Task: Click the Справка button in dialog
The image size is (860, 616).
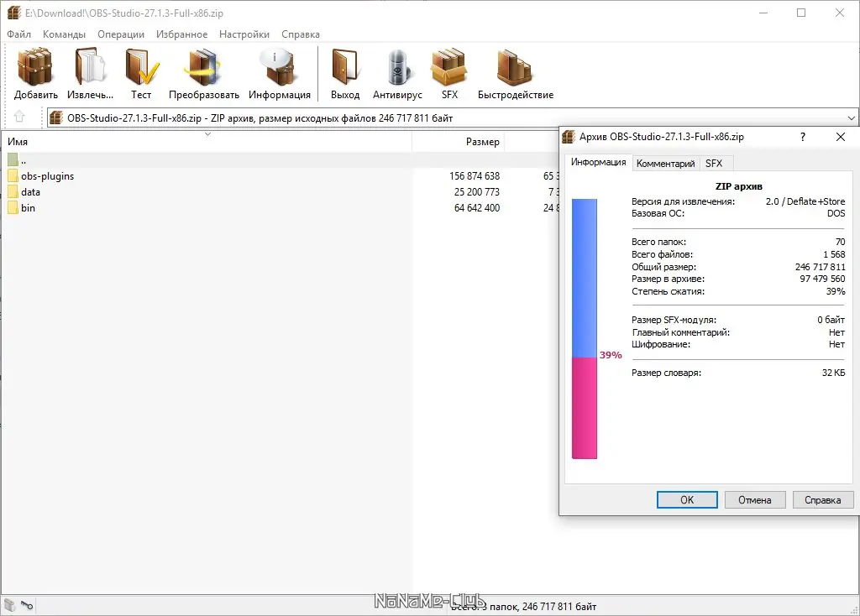Action: [x=822, y=500]
